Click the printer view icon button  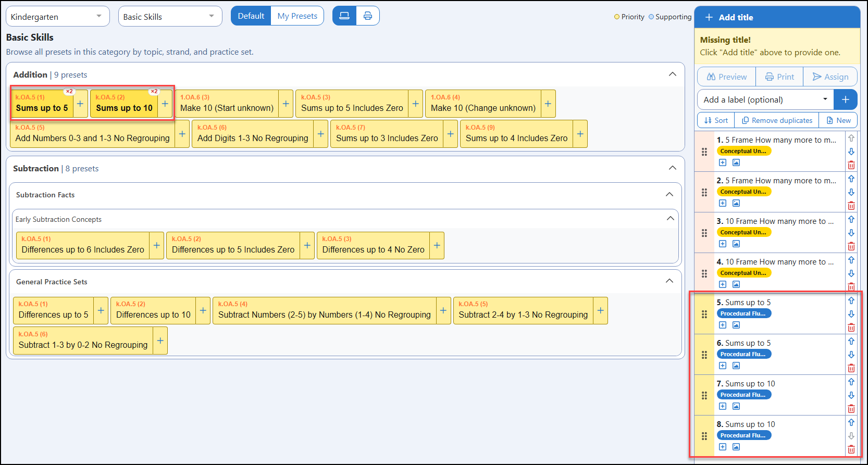point(368,16)
